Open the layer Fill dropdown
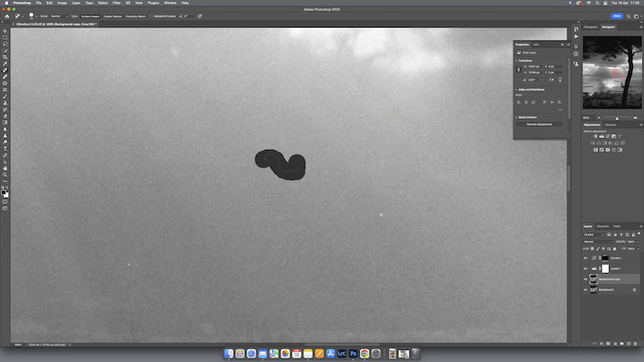The height and width of the screenshot is (362, 644). coord(638,248)
